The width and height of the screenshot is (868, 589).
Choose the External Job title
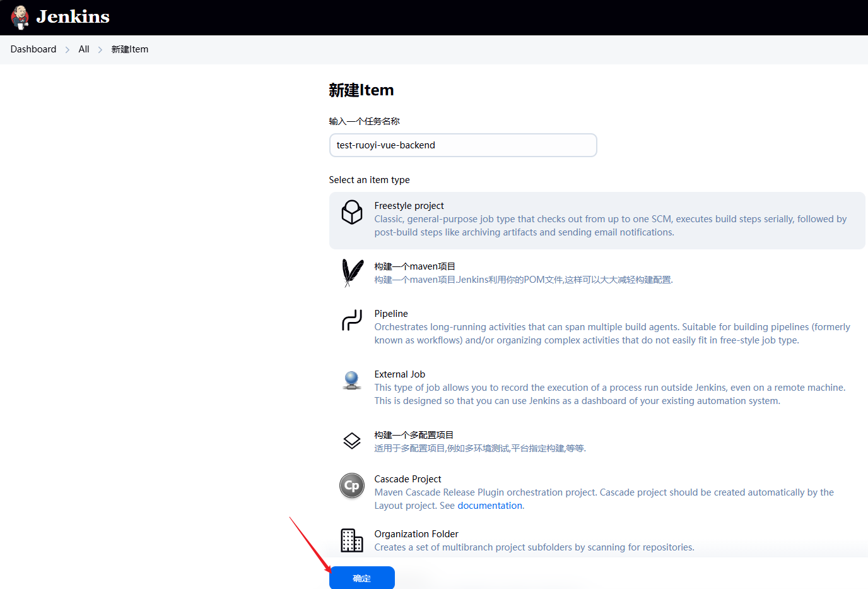(400, 374)
